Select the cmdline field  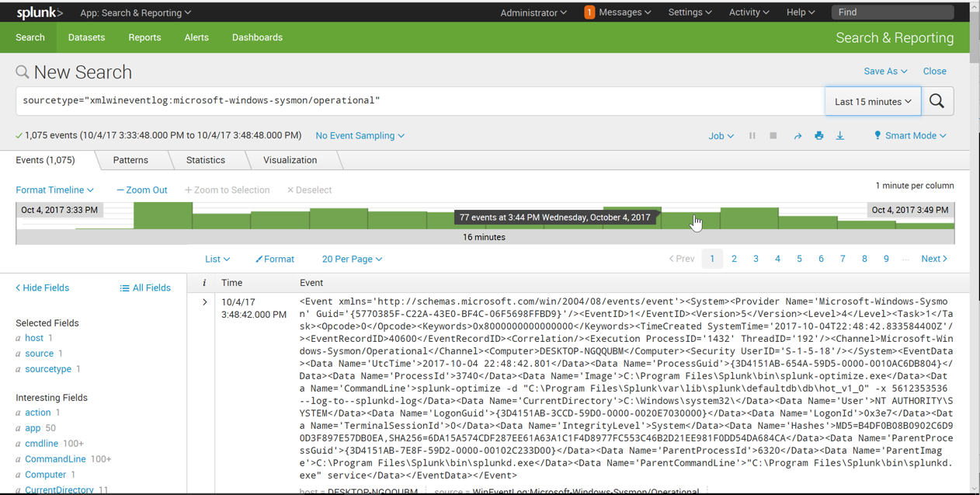pyautogui.click(x=42, y=444)
